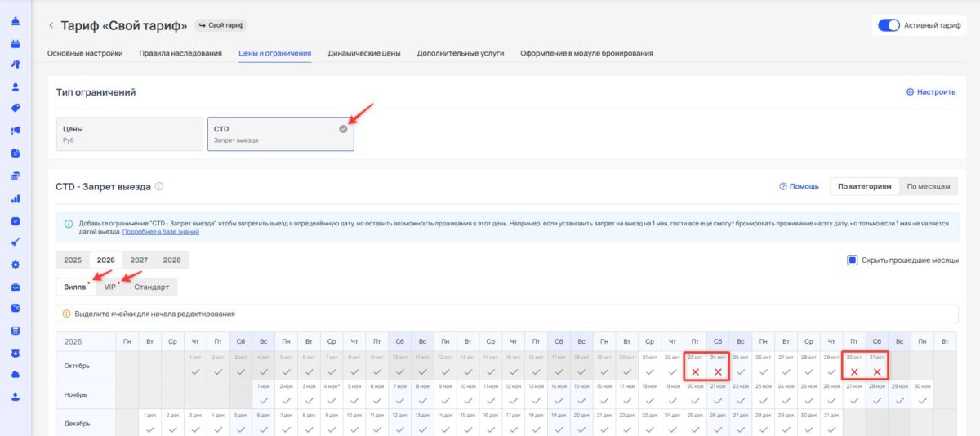Open Динамические цены tab
The image size is (980, 436).
point(364,53)
